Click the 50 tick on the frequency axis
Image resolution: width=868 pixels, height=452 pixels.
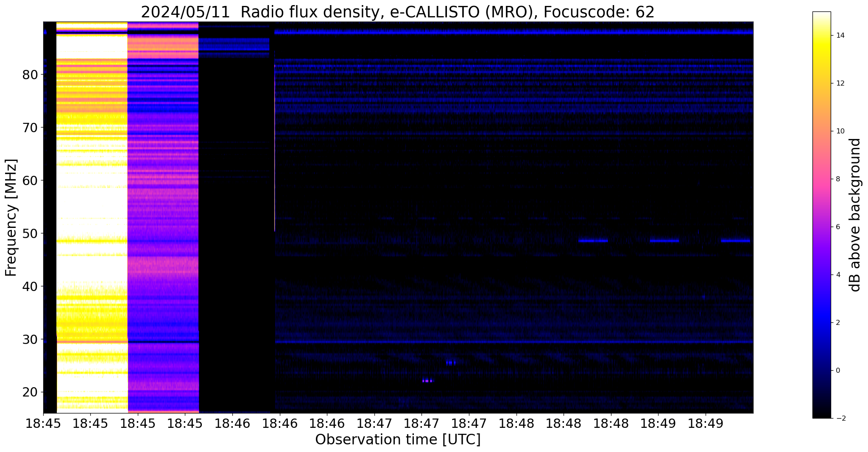point(30,233)
